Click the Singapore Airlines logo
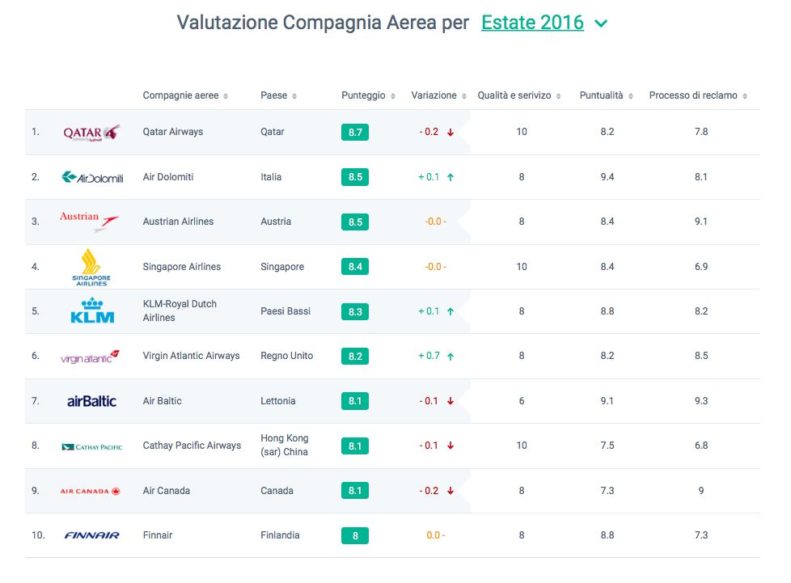 (x=91, y=267)
